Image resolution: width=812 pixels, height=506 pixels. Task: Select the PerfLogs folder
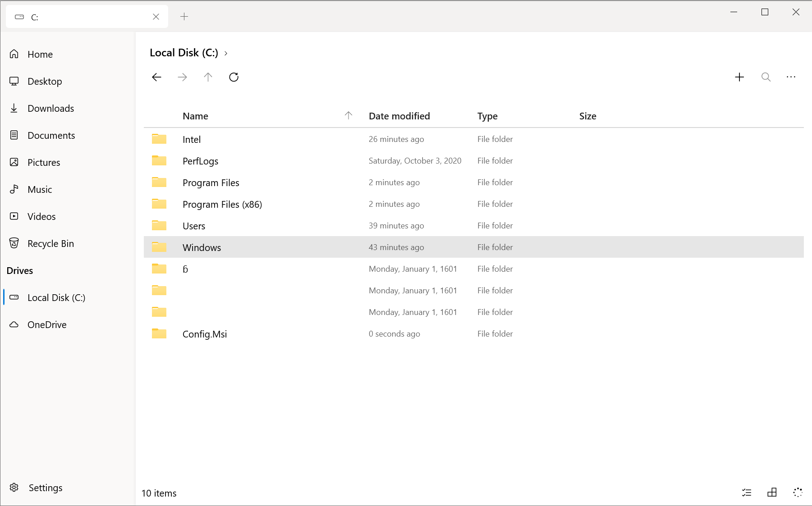473,161
